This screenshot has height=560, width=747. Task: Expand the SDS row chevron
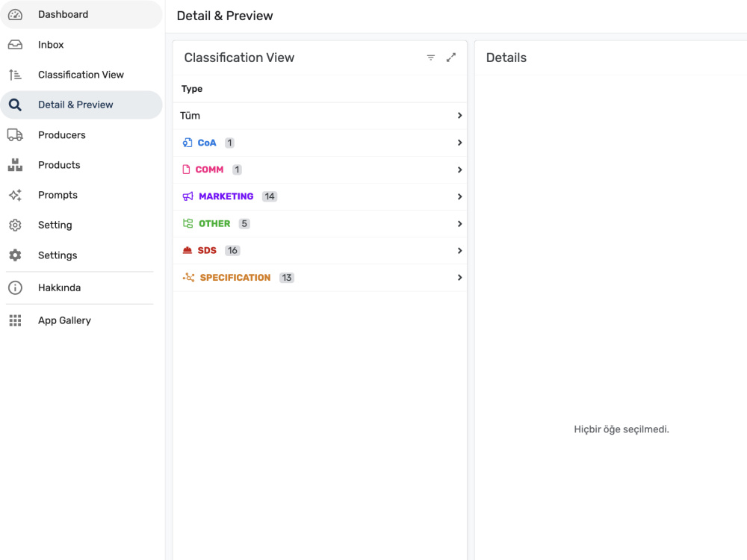(x=459, y=250)
